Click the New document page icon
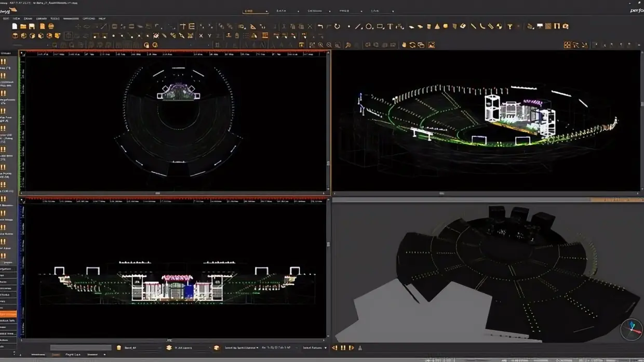The height and width of the screenshot is (362, 644). 15,26
